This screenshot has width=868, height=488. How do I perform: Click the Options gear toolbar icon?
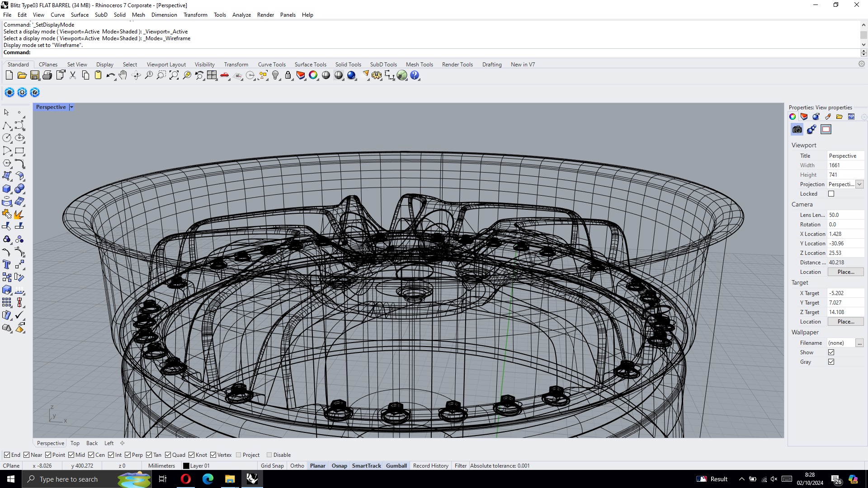click(377, 75)
